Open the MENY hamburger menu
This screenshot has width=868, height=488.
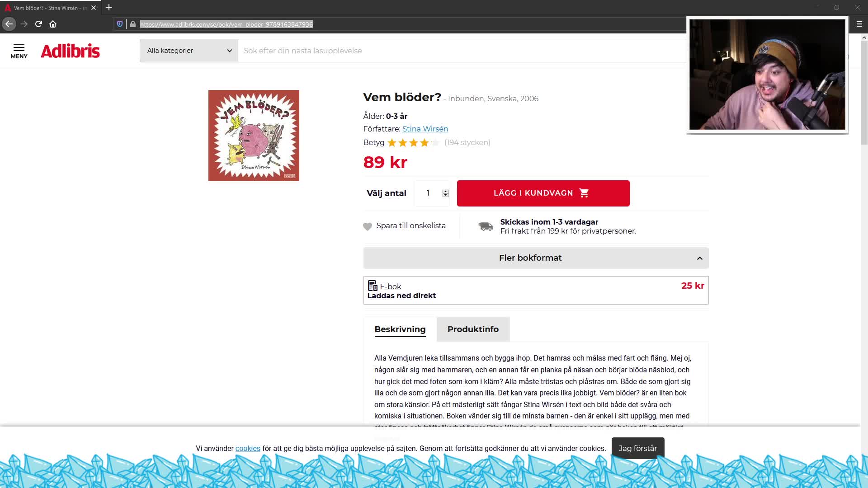pos(19,51)
